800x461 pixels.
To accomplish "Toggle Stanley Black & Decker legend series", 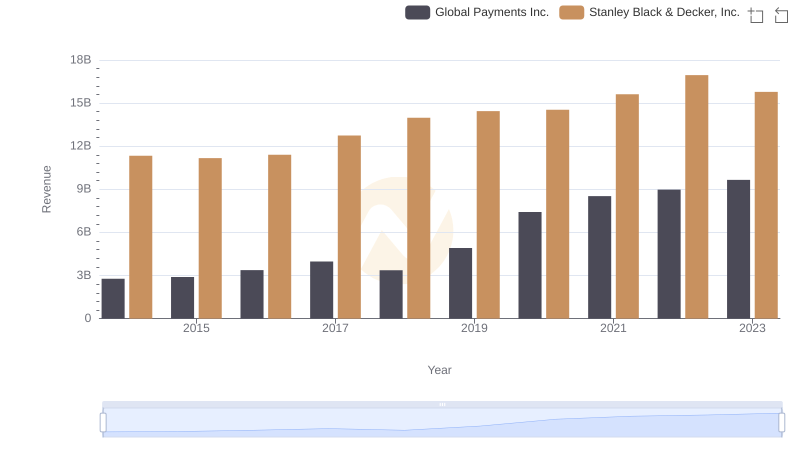I will (649, 12).
